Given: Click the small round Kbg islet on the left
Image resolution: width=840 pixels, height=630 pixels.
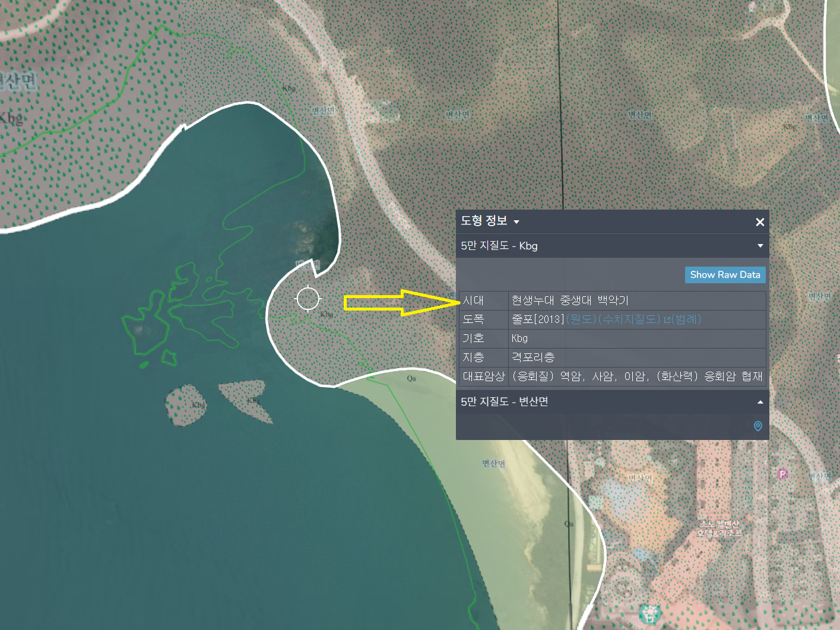Looking at the screenshot, I should point(185,405).
